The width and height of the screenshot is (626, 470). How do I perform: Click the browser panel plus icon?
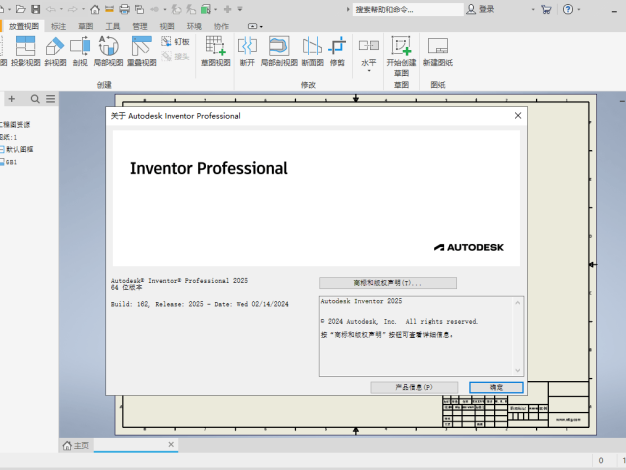tap(12, 99)
